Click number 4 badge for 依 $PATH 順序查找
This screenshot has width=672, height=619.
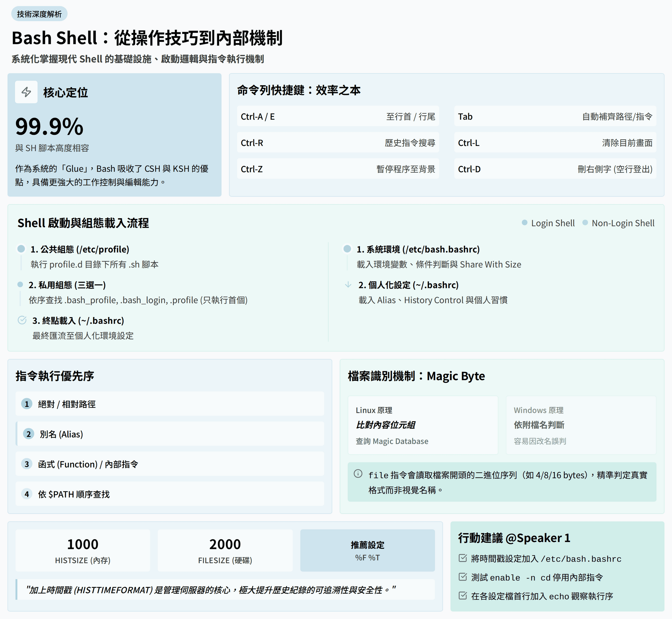coord(27,494)
